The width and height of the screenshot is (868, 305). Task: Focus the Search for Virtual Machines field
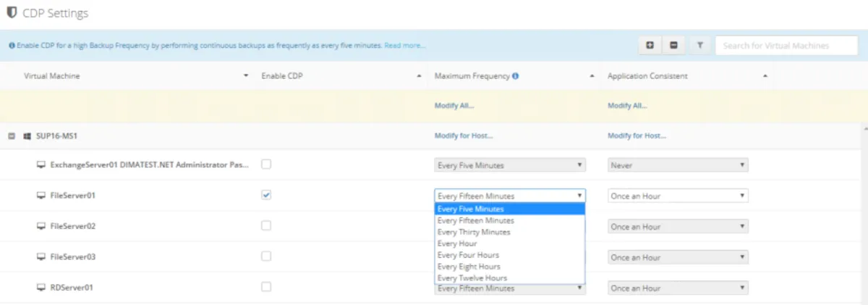786,46
